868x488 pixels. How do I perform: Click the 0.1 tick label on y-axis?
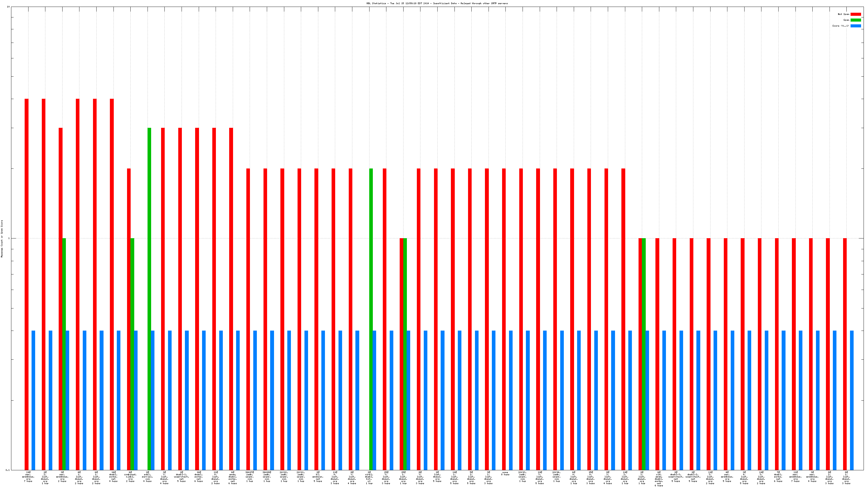coord(8,470)
